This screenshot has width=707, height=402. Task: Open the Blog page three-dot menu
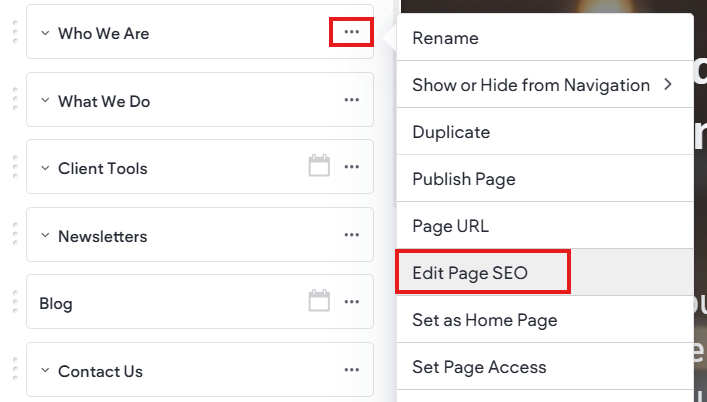[x=351, y=302]
